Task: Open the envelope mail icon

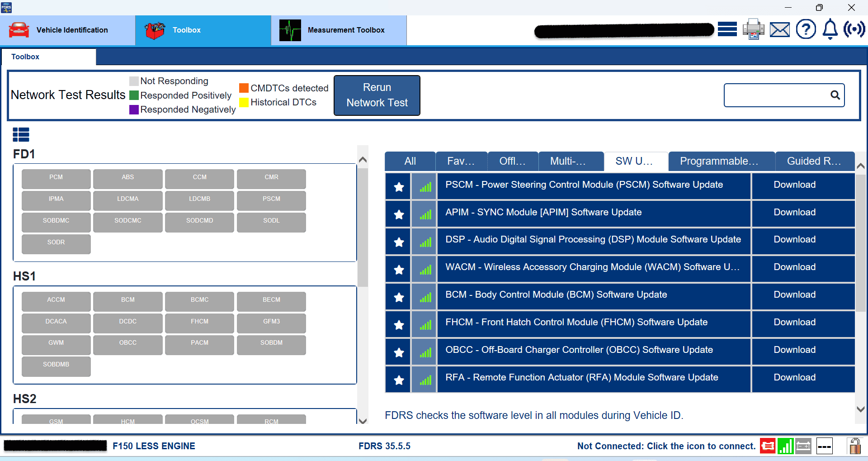Action: 779,30
